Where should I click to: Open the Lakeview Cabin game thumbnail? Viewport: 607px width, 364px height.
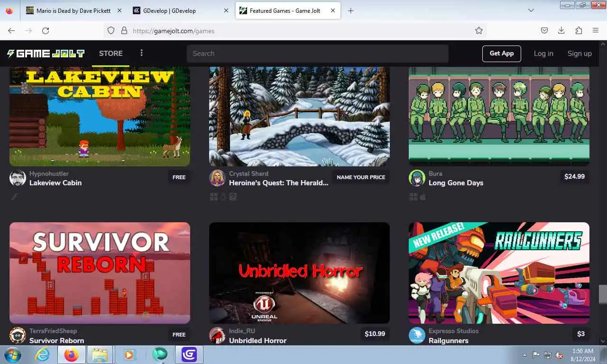tap(100, 116)
